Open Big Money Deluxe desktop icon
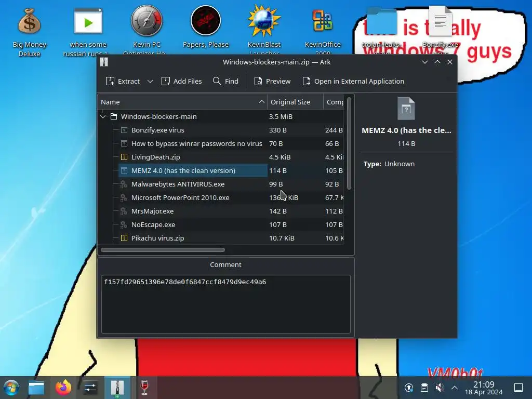The height and width of the screenshot is (399, 532). [29, 32]
